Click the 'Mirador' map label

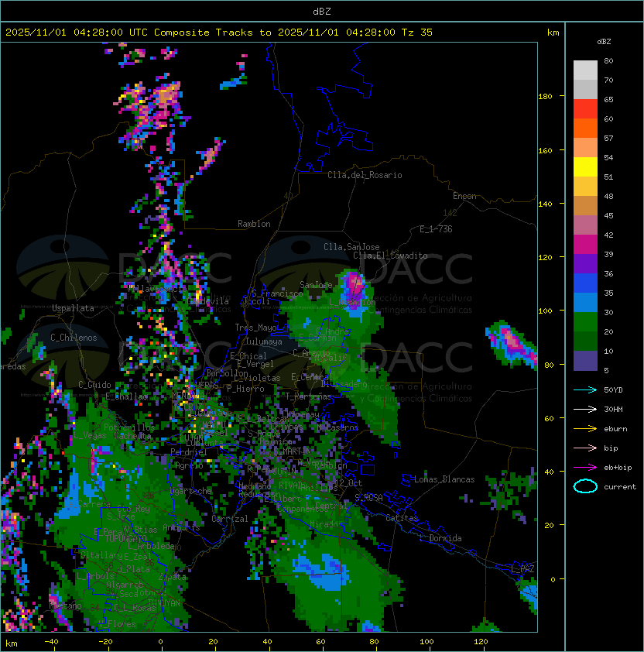(x=326, y=524)
